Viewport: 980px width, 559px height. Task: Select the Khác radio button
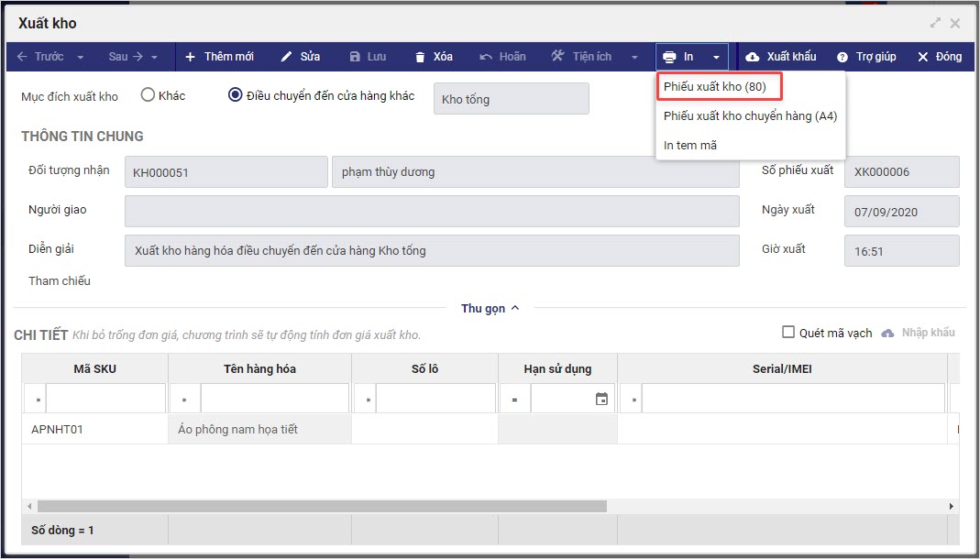[x=148, y=95]
